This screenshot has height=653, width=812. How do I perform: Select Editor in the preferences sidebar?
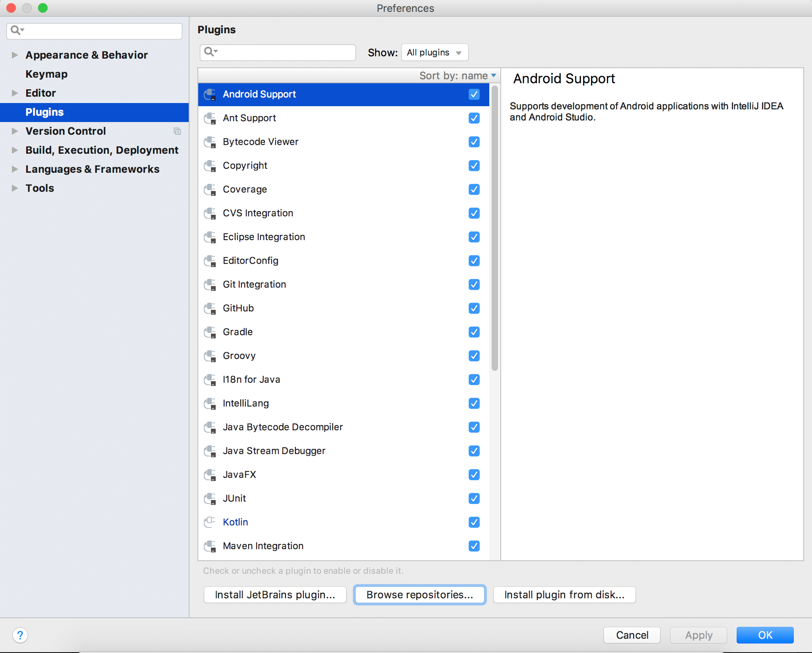click(x=40, y=93)
